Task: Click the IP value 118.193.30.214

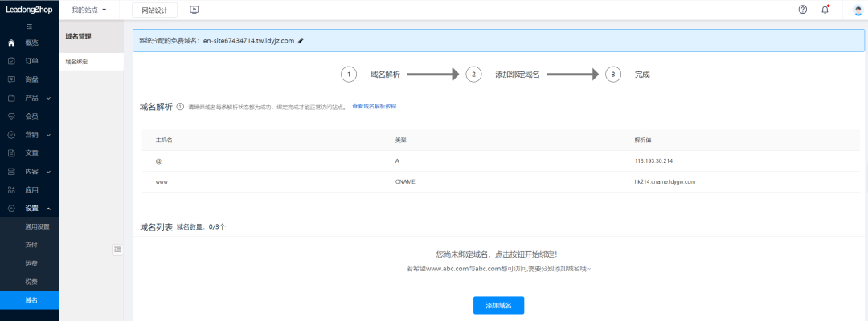Action: [653, 160]
